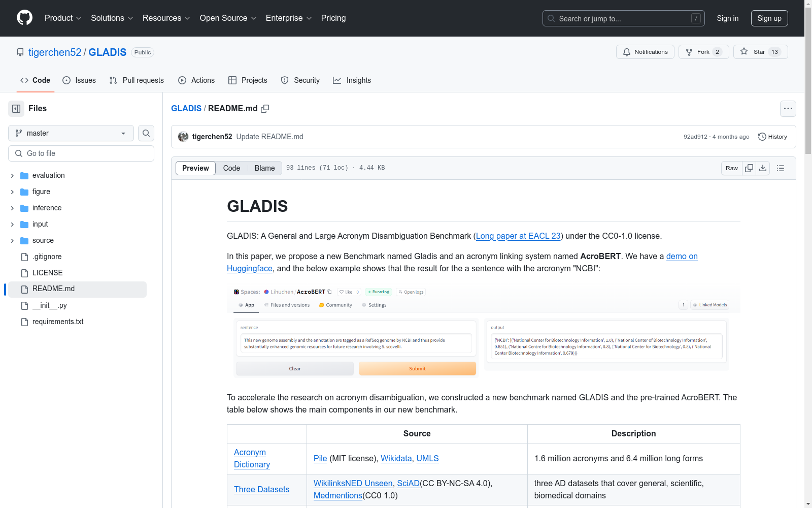Click the Search or jump to field
812x508 pixels.
(x=624, y=18)
